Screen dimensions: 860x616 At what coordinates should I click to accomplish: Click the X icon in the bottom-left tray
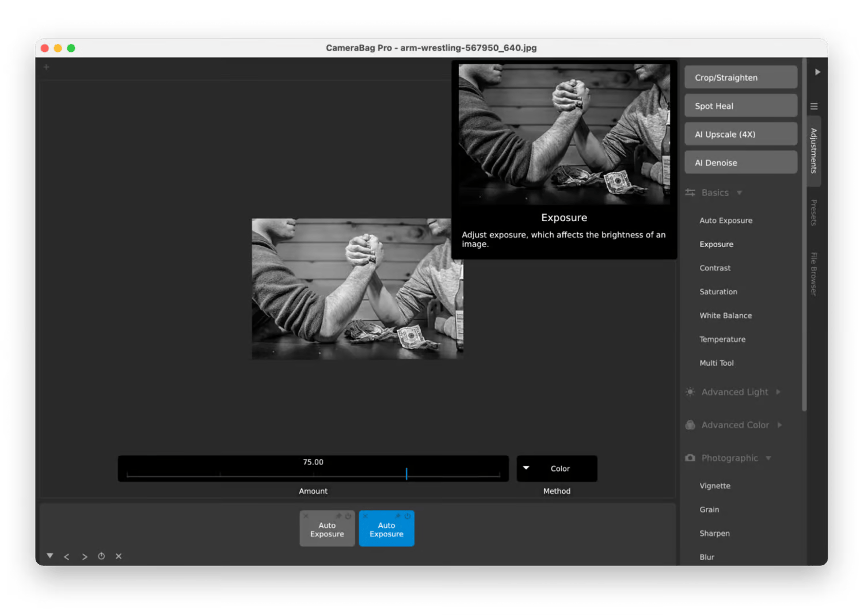[119, 556]
